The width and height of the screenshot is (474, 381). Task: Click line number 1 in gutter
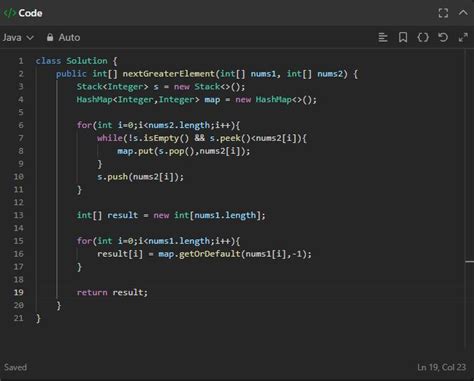(x=21, y=61)
